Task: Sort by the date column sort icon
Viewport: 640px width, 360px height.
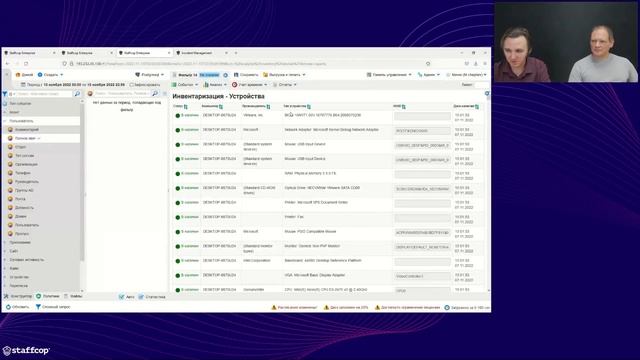Action: pyautogui.click(x=477, y=107)
